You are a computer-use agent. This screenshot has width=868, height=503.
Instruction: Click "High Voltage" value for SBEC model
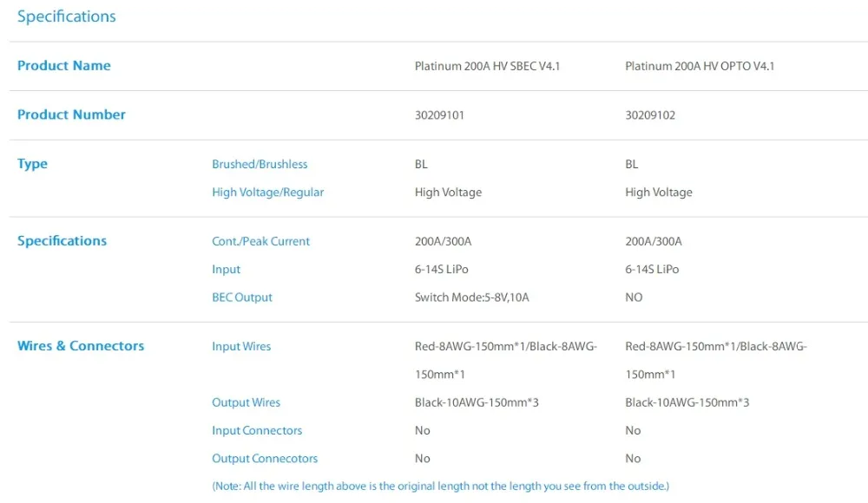(x=449, y=192)
